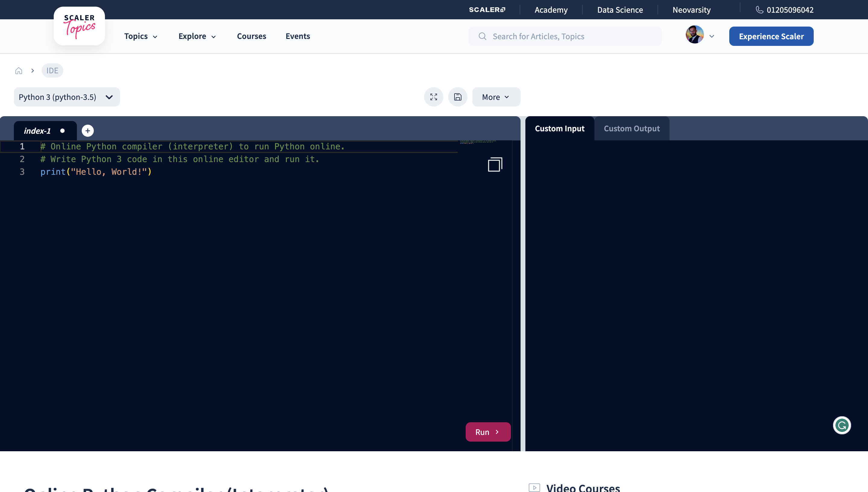The height and width of the screenshot is (492, 868).
Task: Open the More options dropdown
Action: (x=496, y=97)
